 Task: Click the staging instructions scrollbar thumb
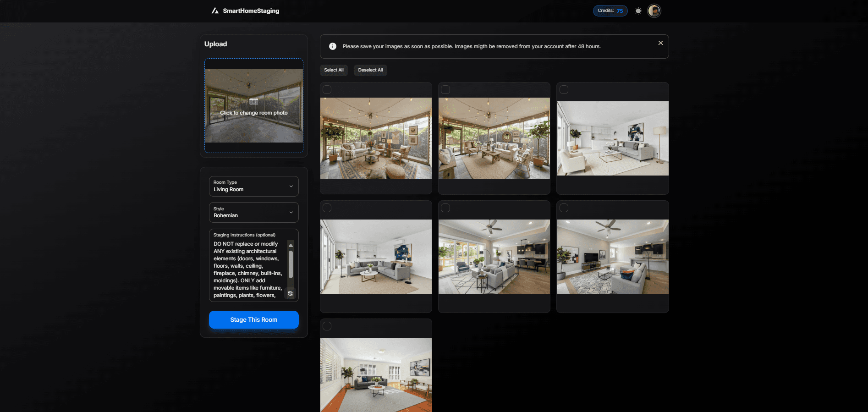(x=291, y=264)
